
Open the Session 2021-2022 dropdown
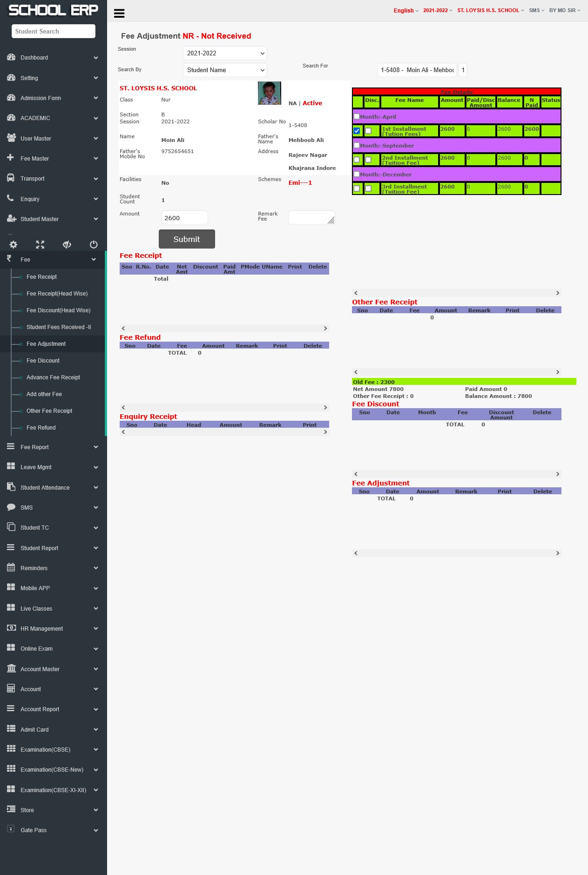[x=225, y=53]
